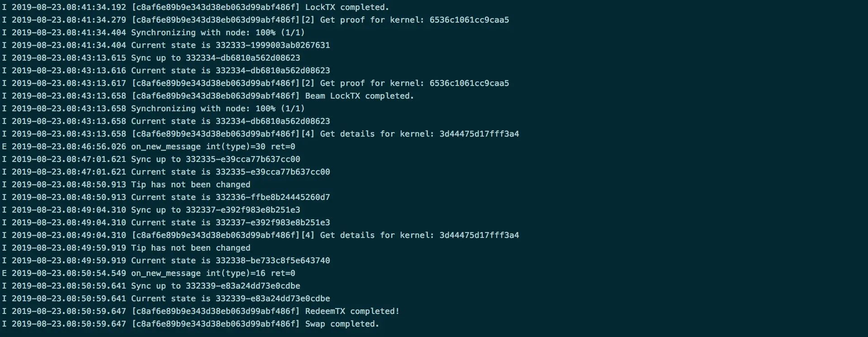The height and width of the screenshot is (337, 868).
Task: Click 'Swap completed.' on the last line
Action: [342, 324]
